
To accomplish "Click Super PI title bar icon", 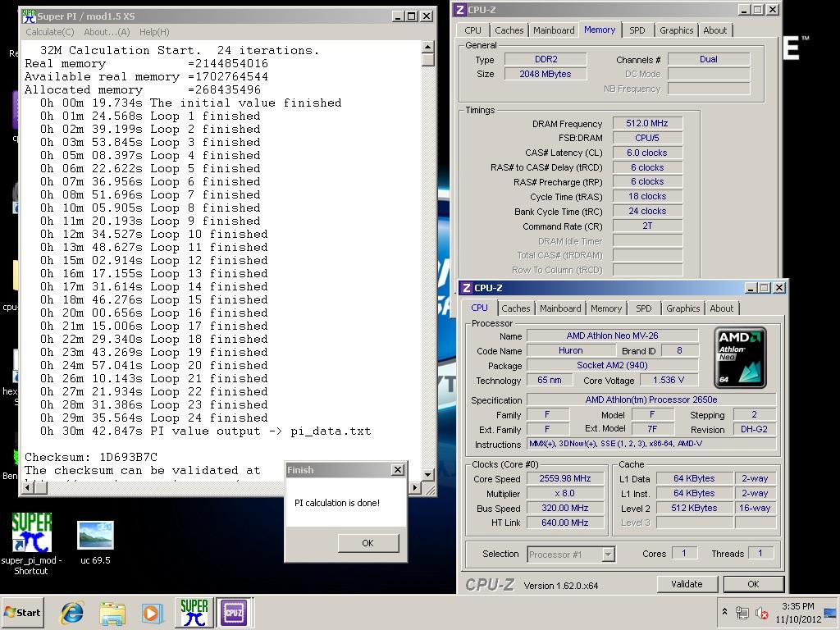I will pos(29,16).
